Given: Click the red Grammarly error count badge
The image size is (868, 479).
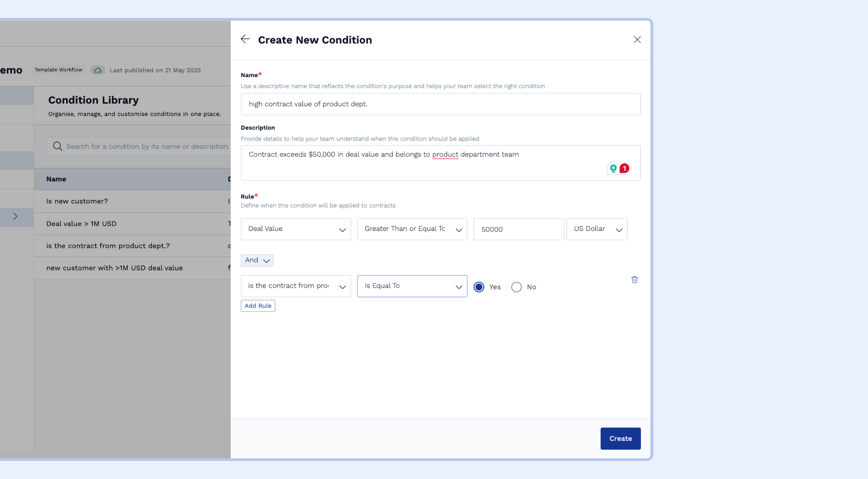Looking at the screenshot, I should click(624, 168).
